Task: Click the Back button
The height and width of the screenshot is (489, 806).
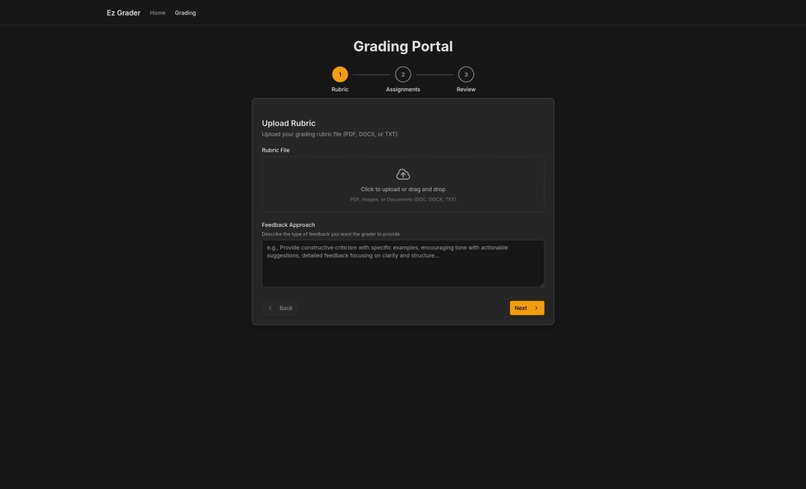Action: pos(280,308)
